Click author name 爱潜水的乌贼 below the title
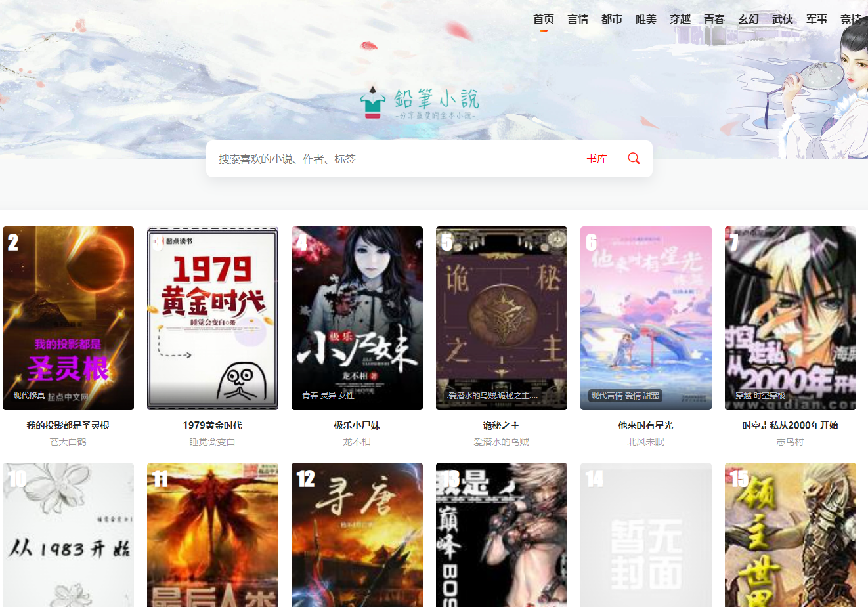 502,442
